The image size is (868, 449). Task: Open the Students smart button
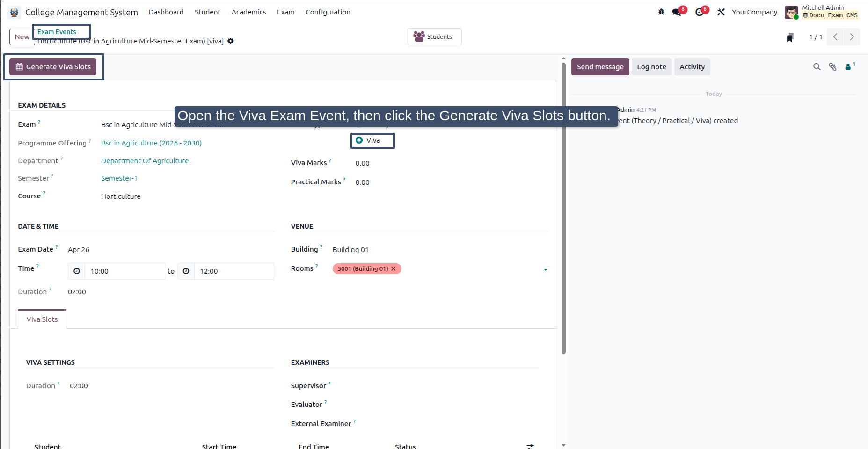435,36
